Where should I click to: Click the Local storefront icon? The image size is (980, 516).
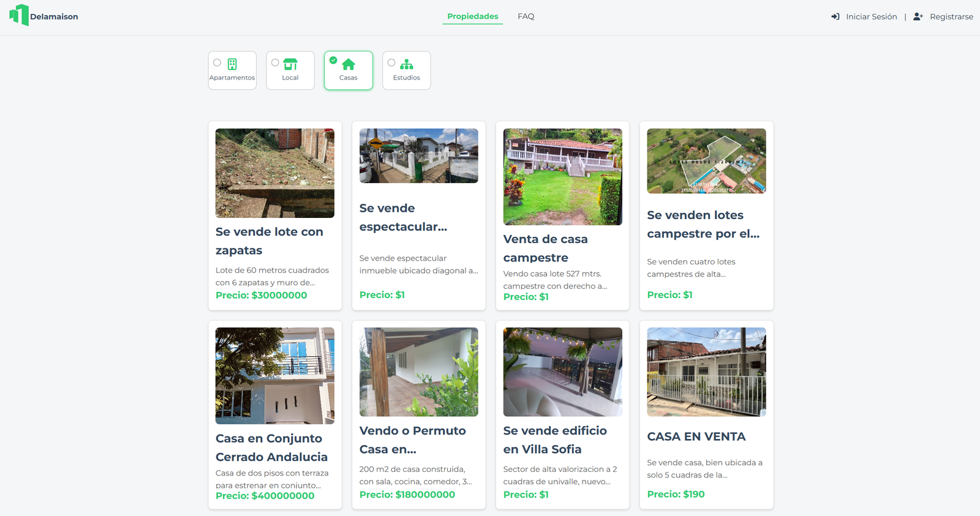pos(290,64)
